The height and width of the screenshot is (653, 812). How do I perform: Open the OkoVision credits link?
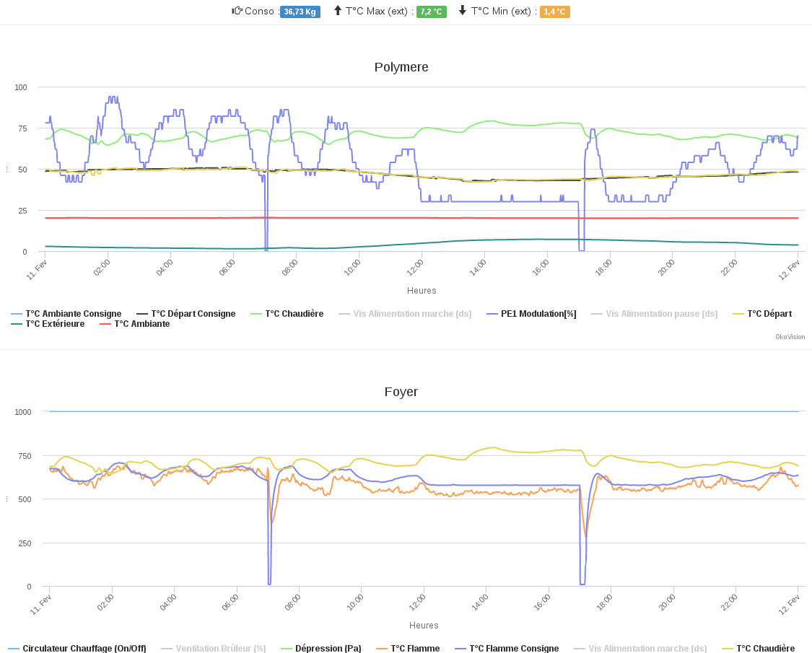[790, 337]
